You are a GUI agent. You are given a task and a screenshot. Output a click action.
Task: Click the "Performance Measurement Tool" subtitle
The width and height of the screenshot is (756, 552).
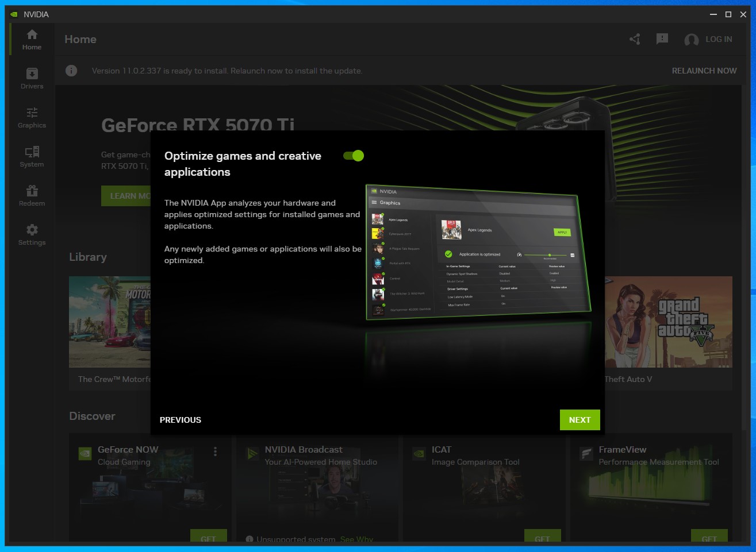click(x=659, y=462)
